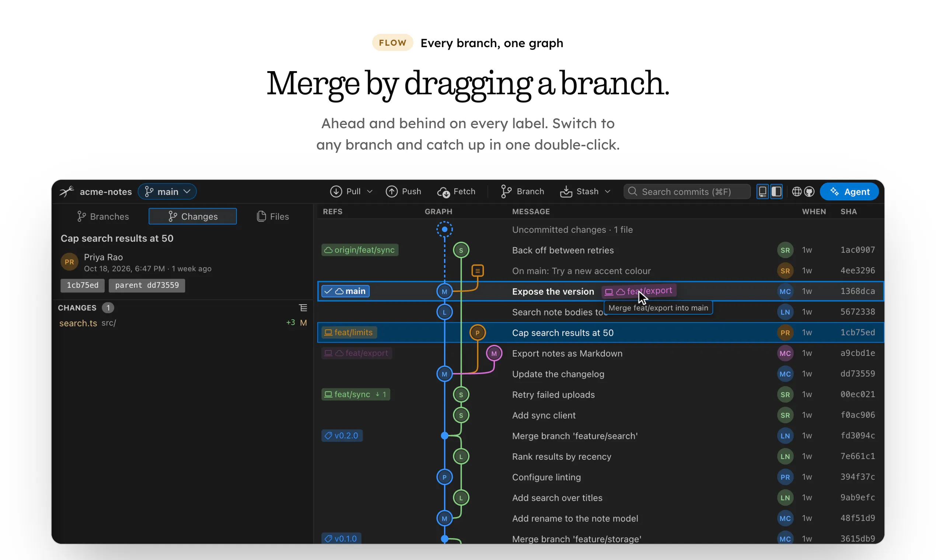
Task: Select the Update the changelog commit
Action: pos(600,374)
